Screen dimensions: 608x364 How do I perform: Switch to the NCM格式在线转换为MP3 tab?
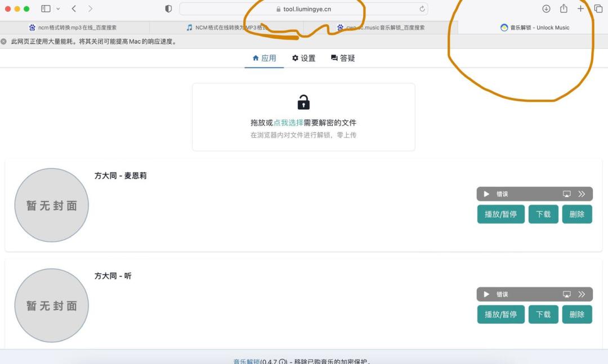(227, 28)
